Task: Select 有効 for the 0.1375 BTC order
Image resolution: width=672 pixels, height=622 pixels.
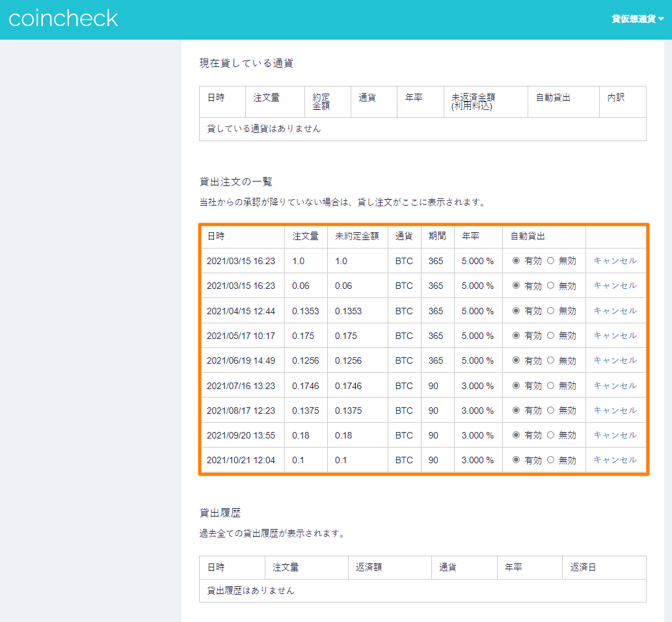Action: pyautogui.click(x=516, y=411)
